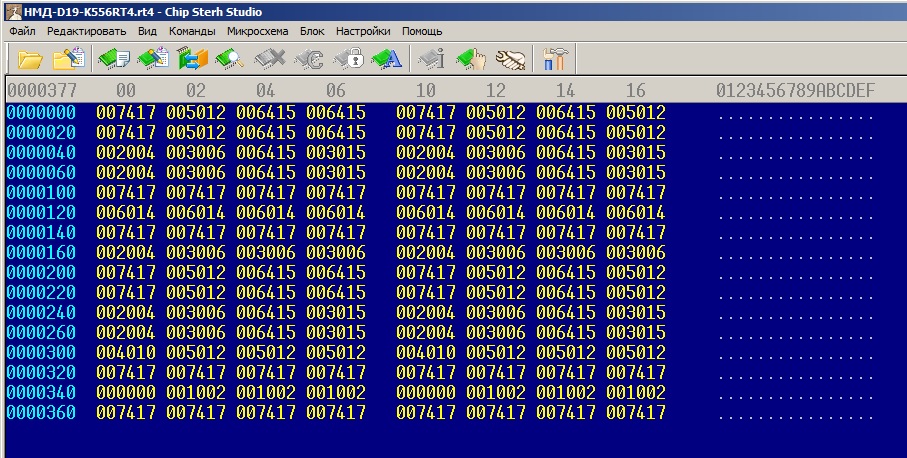
Task: Click the chip with magnifier icon
Action: pyautogui.click(x=228, y=59)
